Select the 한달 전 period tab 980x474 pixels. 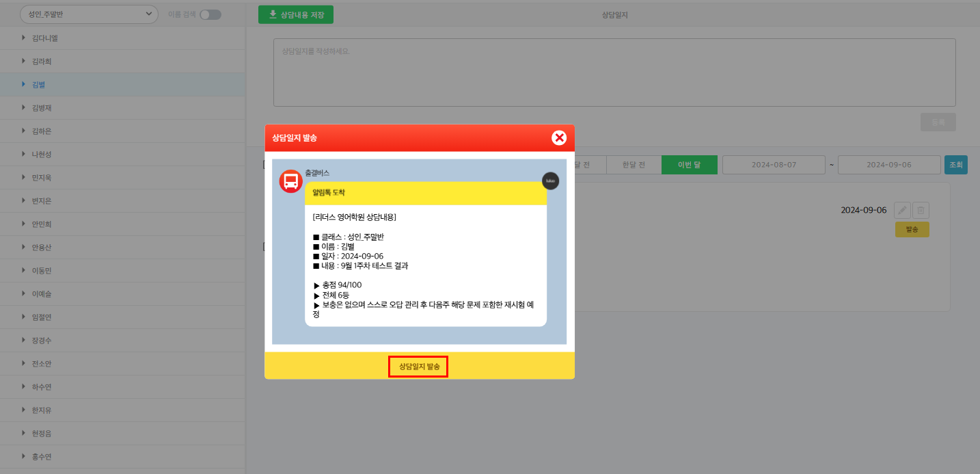[x=634, y=165]
